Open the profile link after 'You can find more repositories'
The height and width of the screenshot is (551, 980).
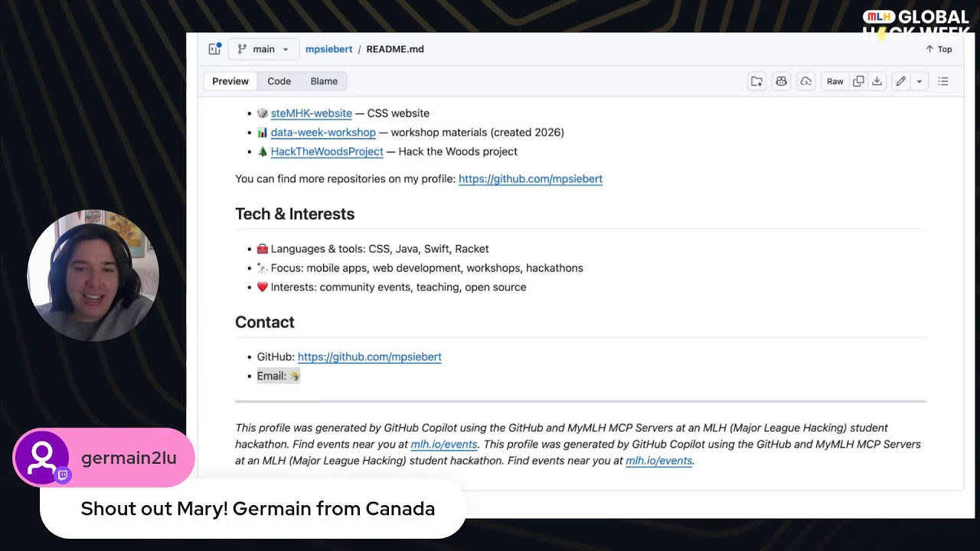[x=531, y=179]
